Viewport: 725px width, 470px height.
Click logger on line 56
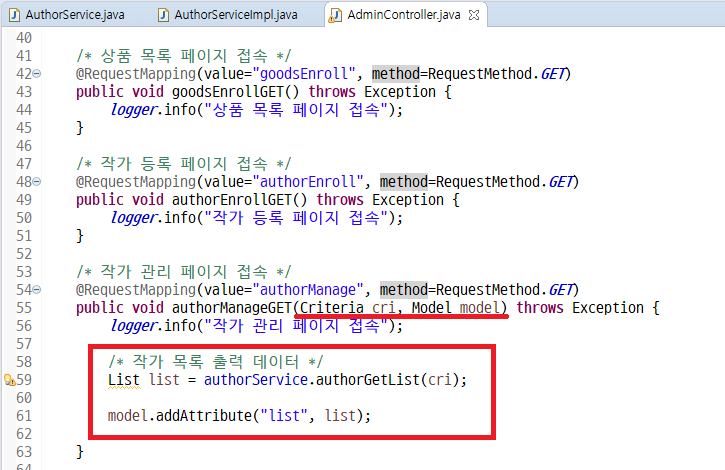click(134, 326)
